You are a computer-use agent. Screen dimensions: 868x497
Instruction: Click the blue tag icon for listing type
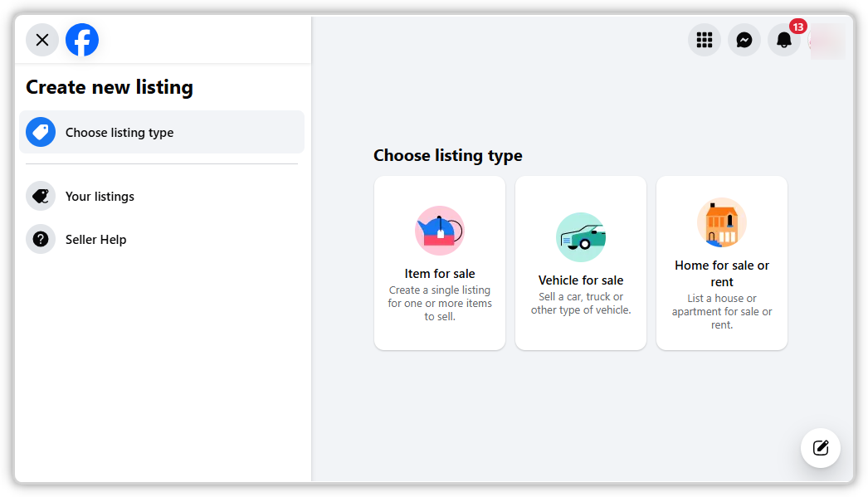click(41, 132)
